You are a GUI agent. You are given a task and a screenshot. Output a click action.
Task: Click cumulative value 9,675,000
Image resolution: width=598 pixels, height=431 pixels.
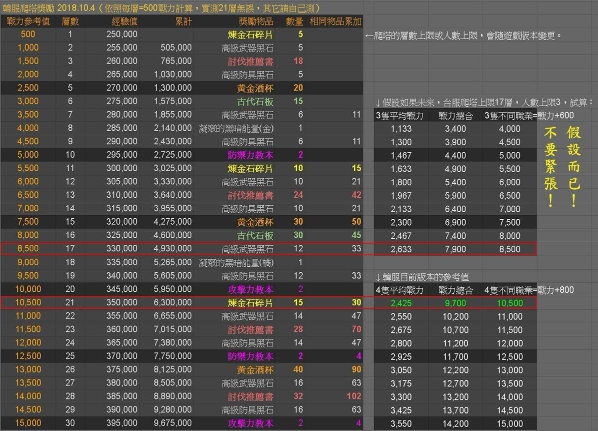point(173,423)
